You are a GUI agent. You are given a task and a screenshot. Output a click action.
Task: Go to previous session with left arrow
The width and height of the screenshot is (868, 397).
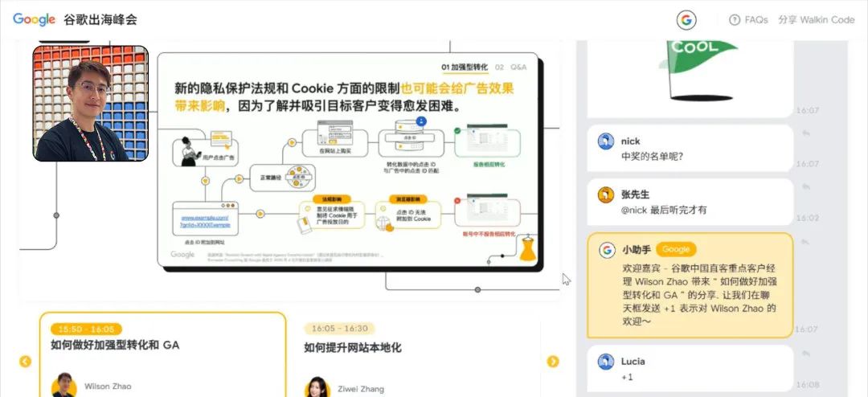pyautogui.click(x=25, y=362)
